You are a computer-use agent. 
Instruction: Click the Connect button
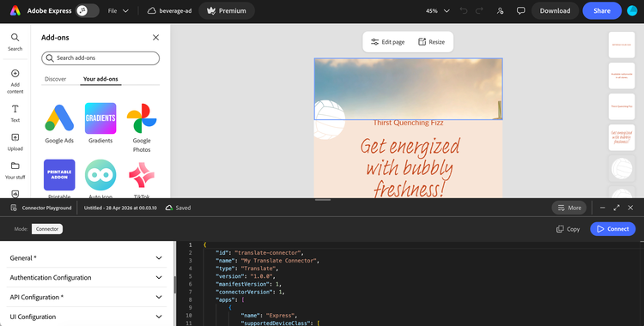coord(613,229)
